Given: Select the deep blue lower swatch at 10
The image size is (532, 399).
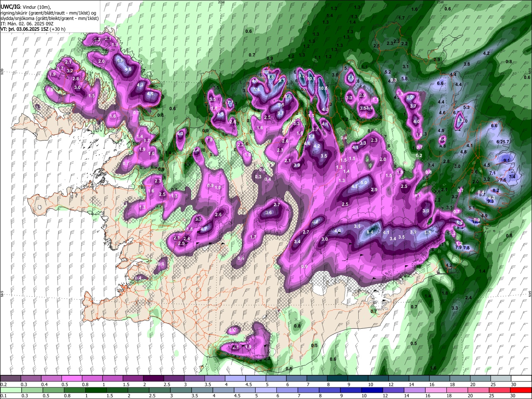Looking at the screenshot, I should [x=372, y=390].
